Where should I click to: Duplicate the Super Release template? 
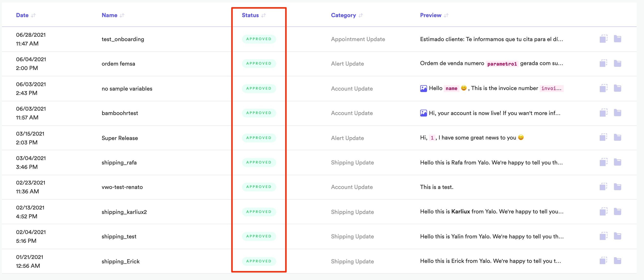click(603, 137)
